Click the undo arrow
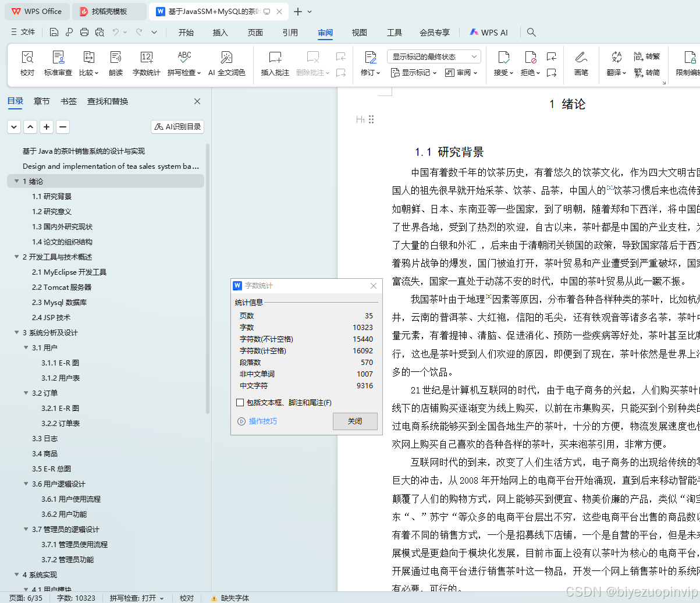This screenshot has height=603, width=700. point(116,32)
